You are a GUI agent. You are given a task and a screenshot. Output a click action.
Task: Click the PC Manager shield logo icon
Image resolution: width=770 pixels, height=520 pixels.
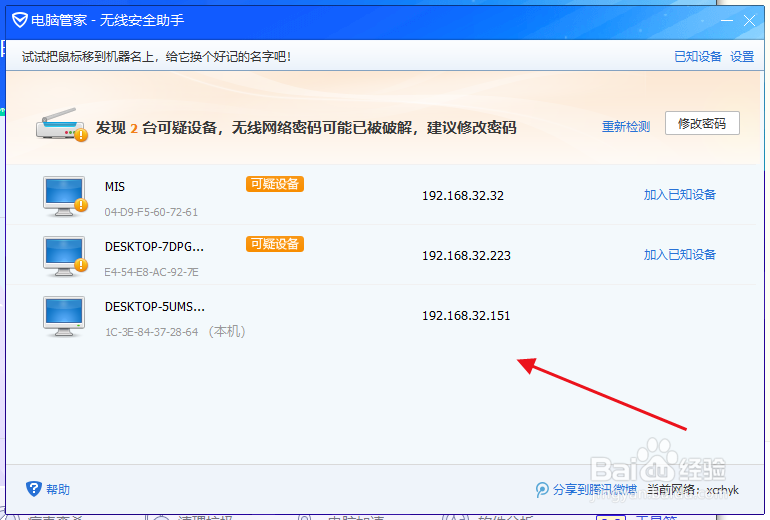(x=20, y=20)
